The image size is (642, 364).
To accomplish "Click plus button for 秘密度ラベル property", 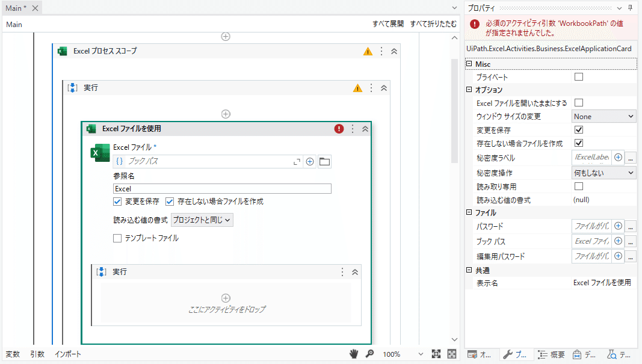I will coord(619,157).
